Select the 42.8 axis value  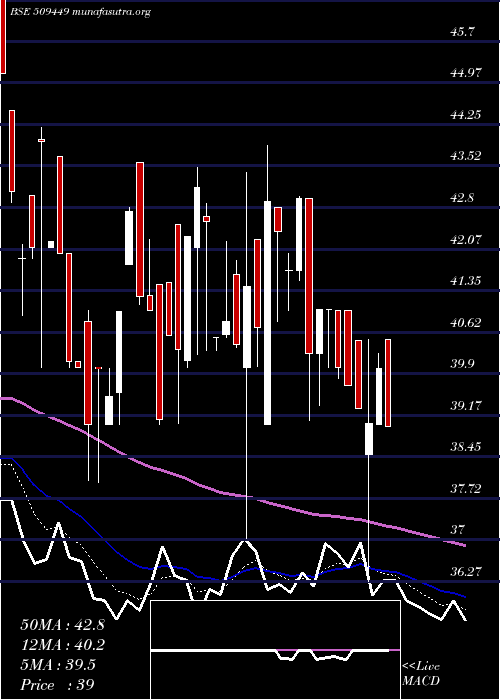tap(463, 197)
